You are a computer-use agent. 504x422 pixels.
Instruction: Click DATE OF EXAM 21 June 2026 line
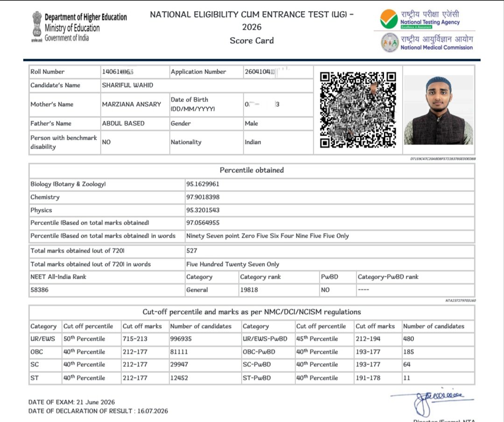72,402
